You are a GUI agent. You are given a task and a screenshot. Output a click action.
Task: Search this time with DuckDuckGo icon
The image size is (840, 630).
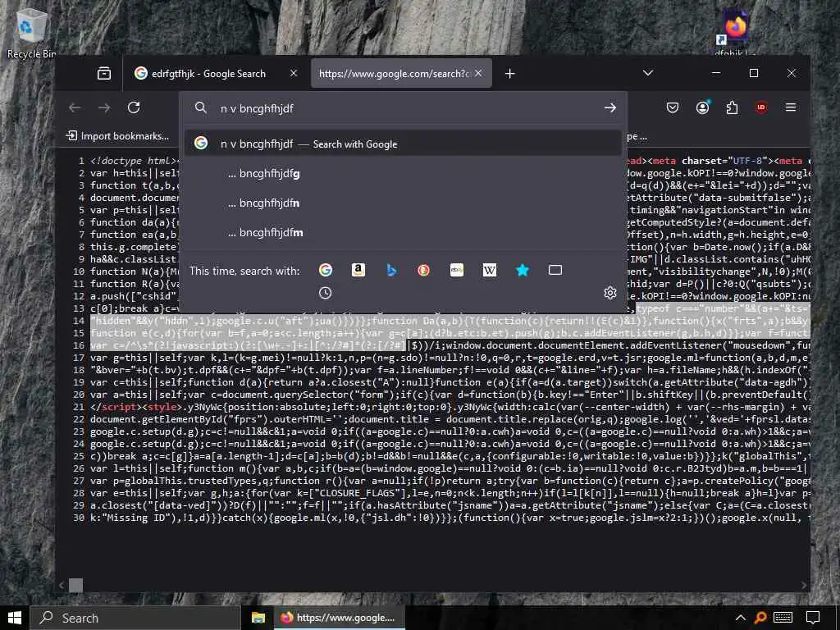424,270
